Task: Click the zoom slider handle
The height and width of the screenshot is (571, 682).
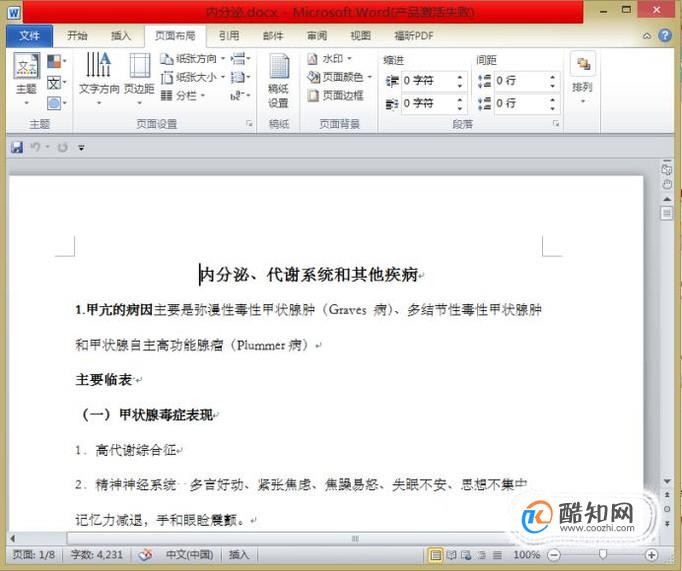Action: (603, 554)
